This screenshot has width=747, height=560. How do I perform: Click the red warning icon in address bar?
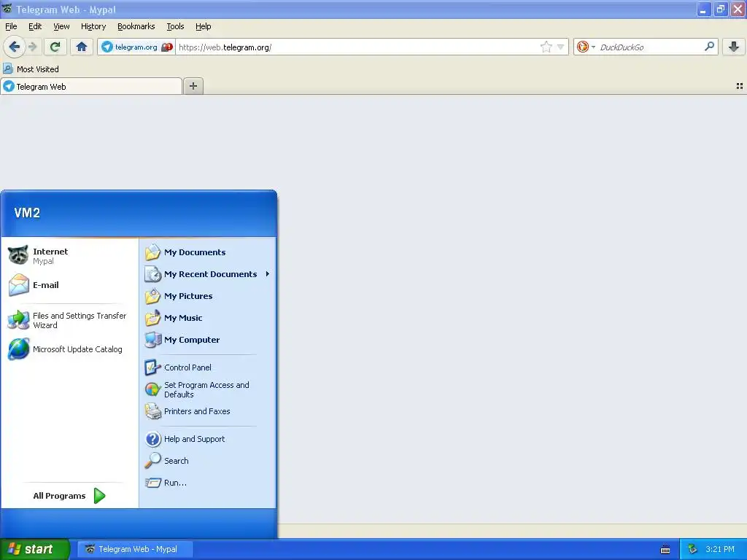click(x=167, y=47)
